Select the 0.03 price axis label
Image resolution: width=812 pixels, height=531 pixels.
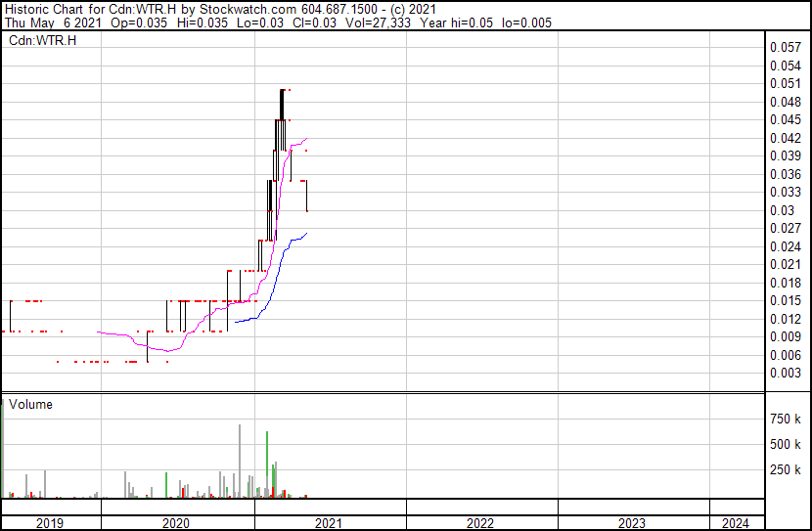click(781, 210)
